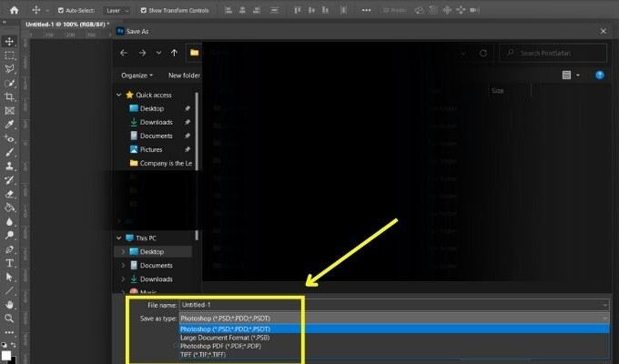Click align left edges icon
The image size is (619, 364).
coord(228,10)
